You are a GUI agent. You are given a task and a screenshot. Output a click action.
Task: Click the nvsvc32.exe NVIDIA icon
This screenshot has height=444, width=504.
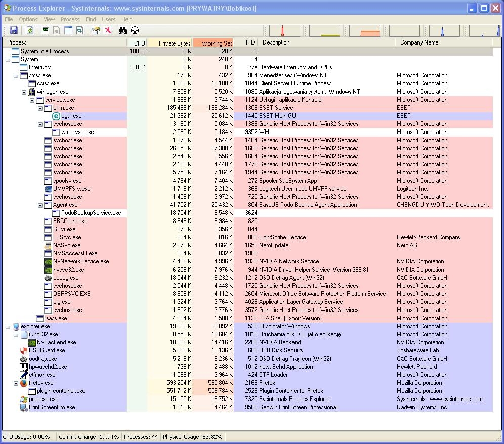[x=48, y=270]
